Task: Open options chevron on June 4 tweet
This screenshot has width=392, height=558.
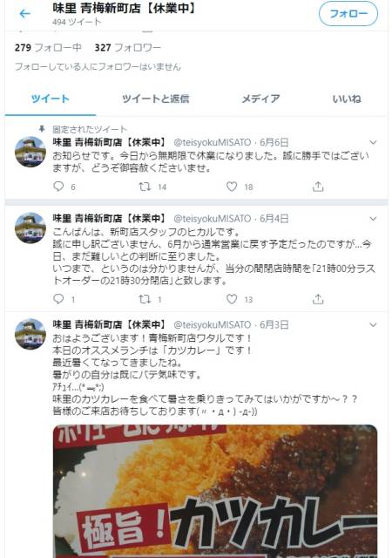Action: (x=373, y=219)
